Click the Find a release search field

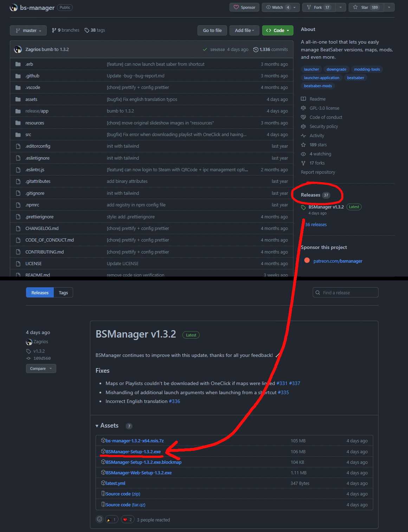point(345,292)
